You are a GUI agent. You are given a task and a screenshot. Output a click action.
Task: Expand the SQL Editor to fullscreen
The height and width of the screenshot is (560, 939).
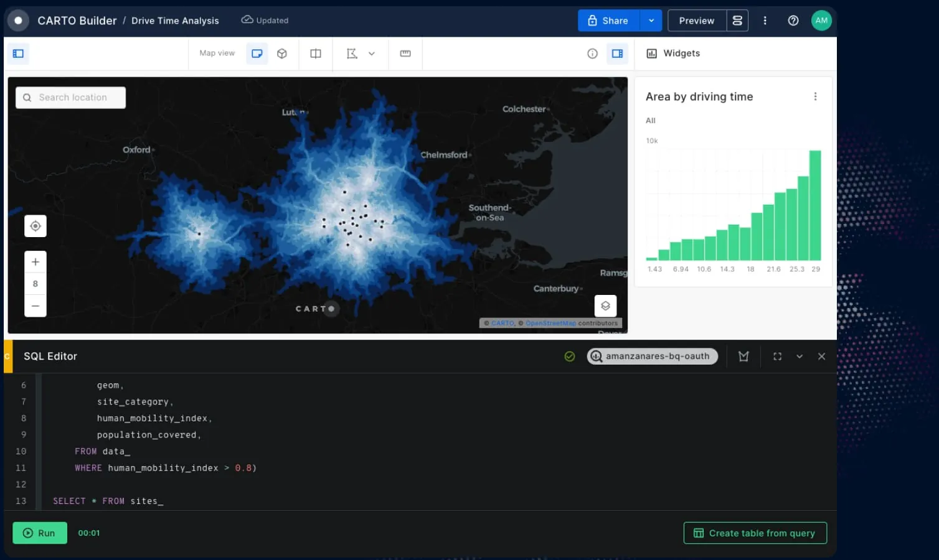777,356
